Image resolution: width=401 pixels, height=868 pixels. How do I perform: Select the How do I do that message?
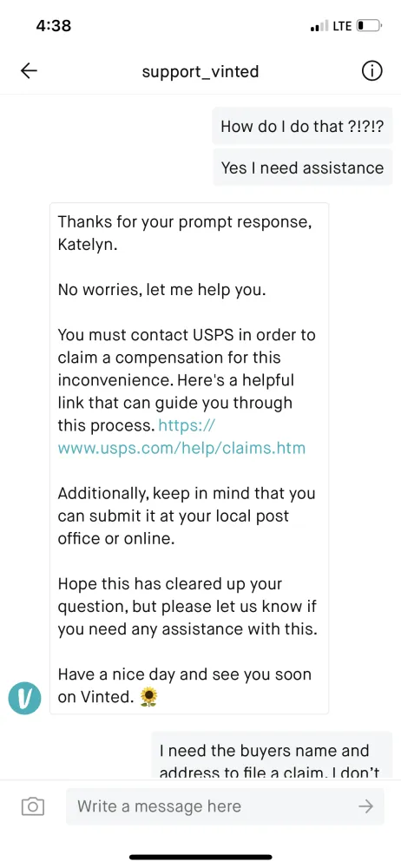coord(302,126)
